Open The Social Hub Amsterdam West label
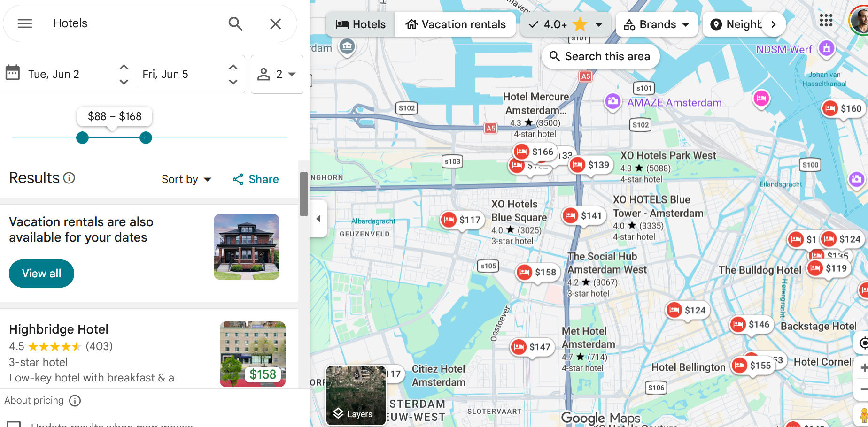This screenshot has height=427, width=868. point(607,263)
